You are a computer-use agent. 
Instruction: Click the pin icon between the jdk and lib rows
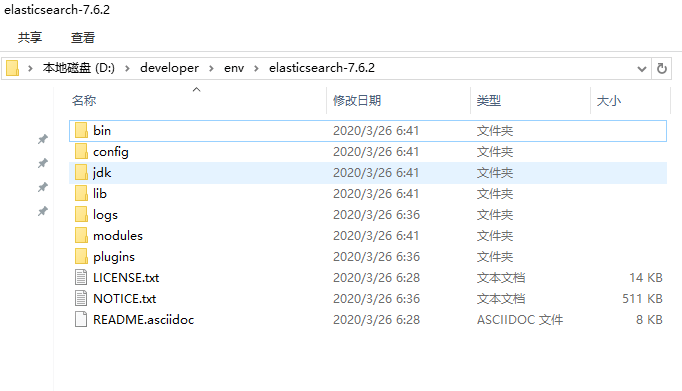click(43, 187)
